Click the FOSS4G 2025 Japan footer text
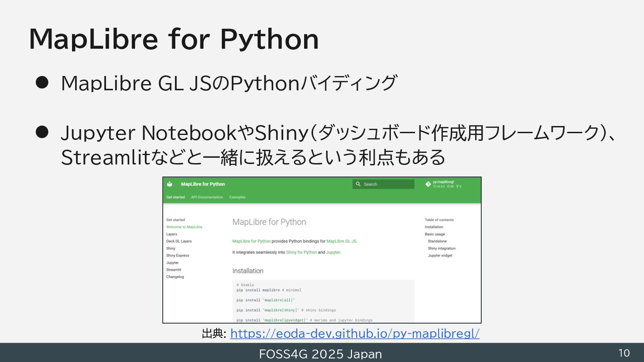This screenshot has height=362, width=644. (321, 354)
